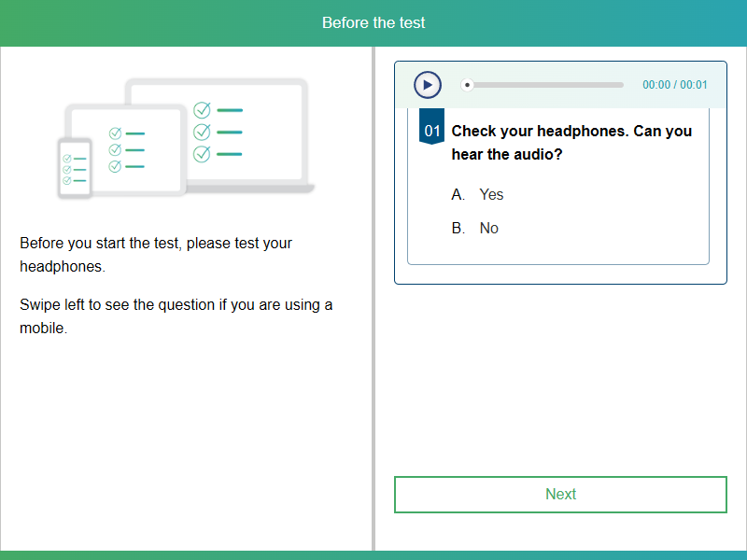Click the 00:00 / 00:01 audio time display
747x560 pixels.
coord(674,85)
